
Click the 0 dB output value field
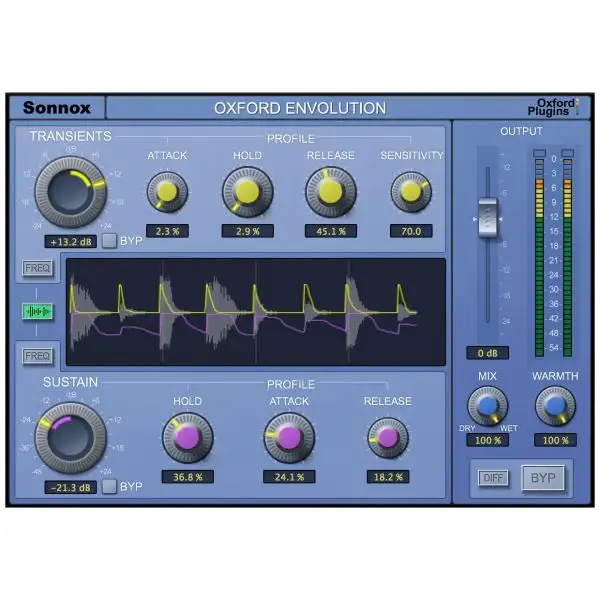(487, 353)
